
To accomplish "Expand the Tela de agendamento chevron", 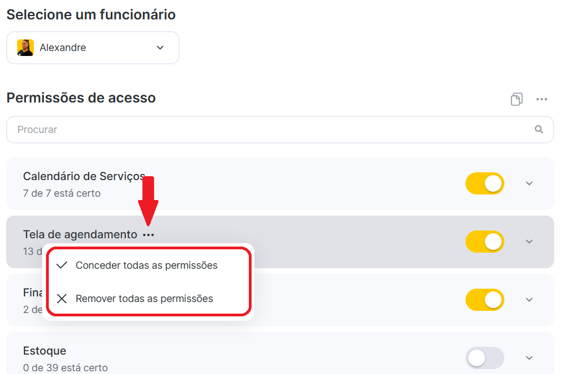I will (x=529, y=242).
